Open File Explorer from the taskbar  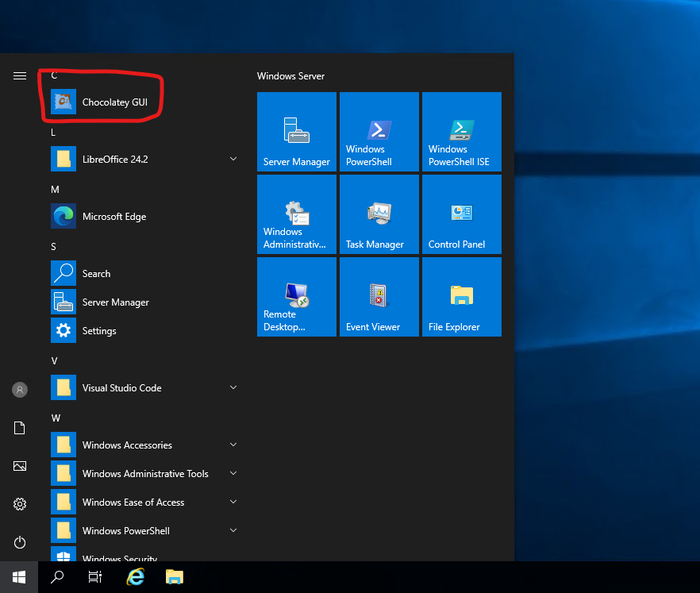click(175, 577)
